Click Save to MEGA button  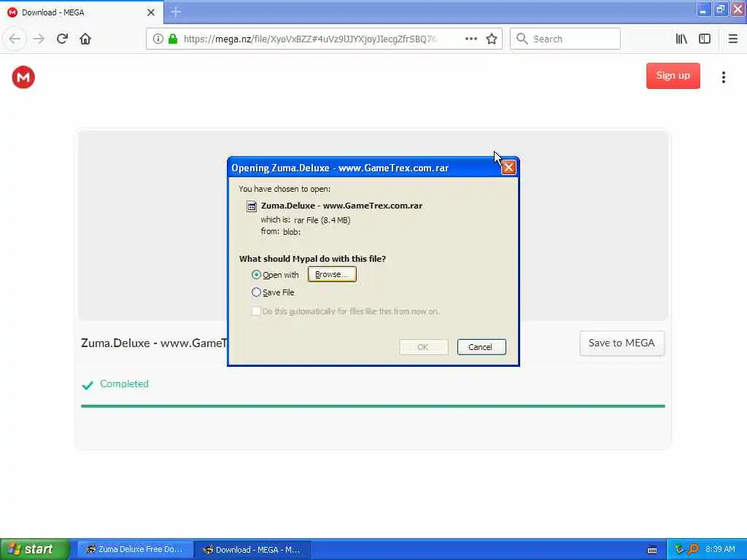click(622, 343)
